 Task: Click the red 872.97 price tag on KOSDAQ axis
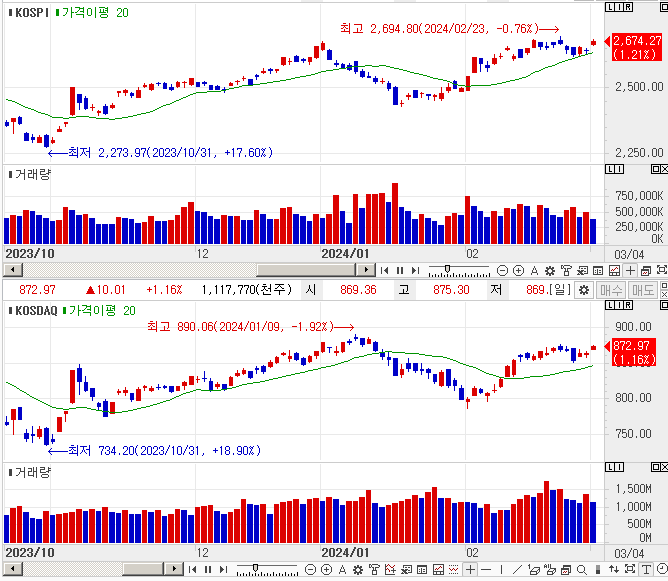(635, 352)
